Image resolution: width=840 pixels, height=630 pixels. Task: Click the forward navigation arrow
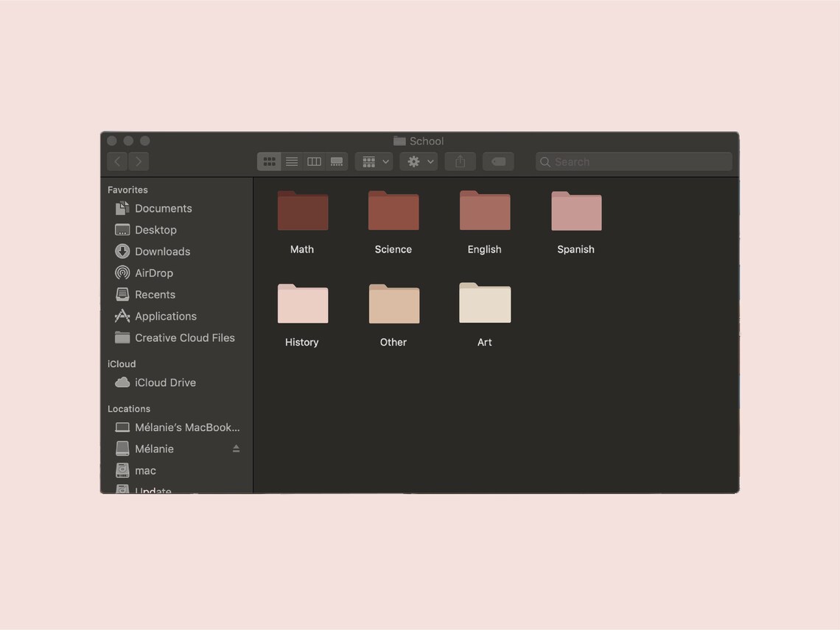[x=139, y=161]
